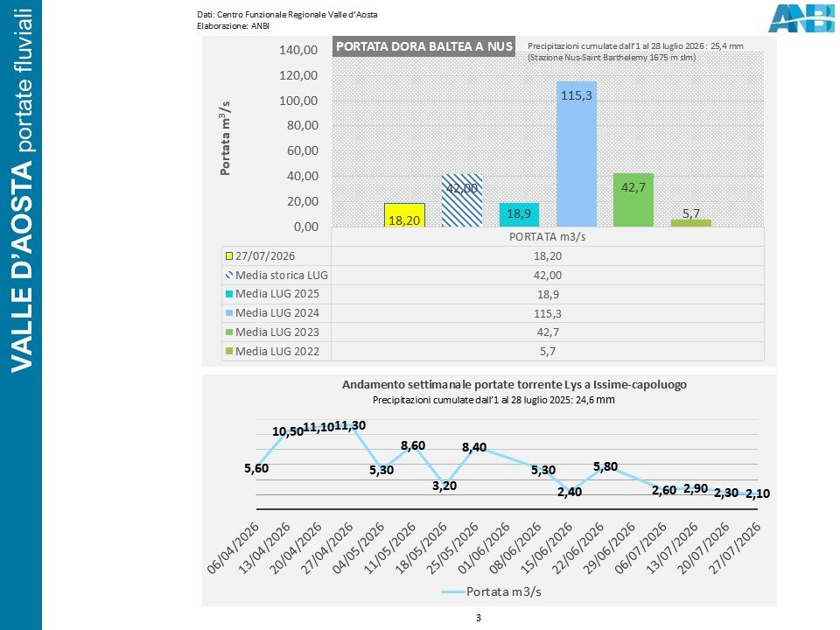
Task: Select the small olive 5,7 bar
Action: point(691,223)
